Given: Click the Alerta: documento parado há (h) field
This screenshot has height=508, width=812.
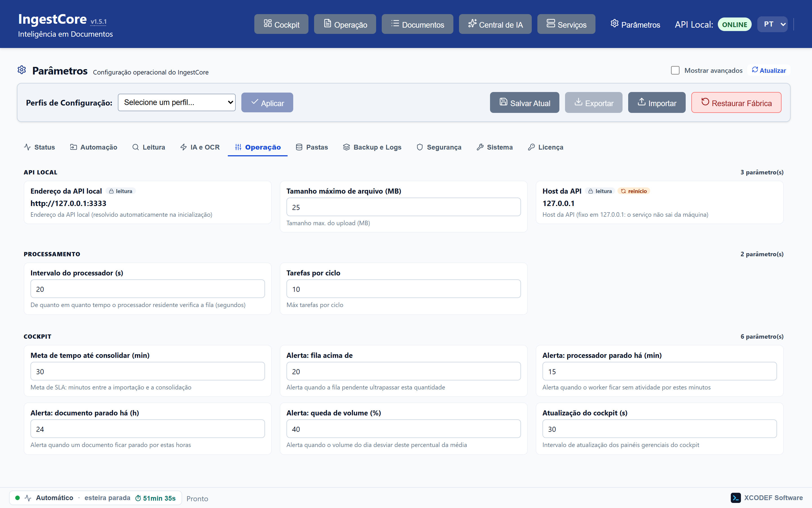Looking at the screenshot, I should click(148, 429).
